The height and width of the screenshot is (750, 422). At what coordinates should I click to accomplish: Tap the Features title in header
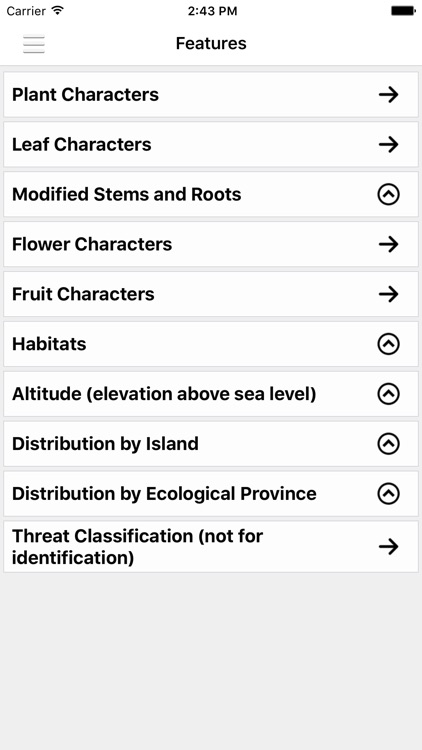pos(211,44)
